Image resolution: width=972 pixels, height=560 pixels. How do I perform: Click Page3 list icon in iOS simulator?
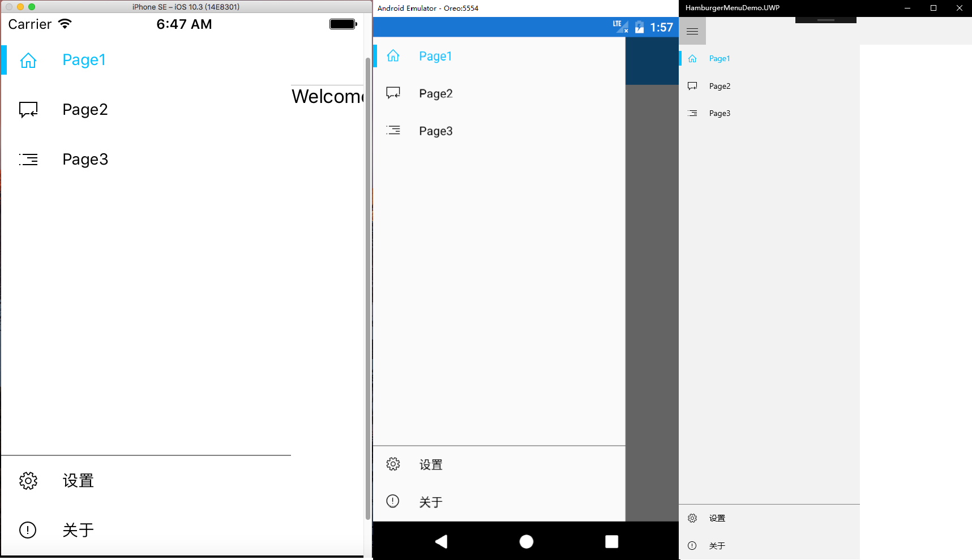[x=28, y=160]
